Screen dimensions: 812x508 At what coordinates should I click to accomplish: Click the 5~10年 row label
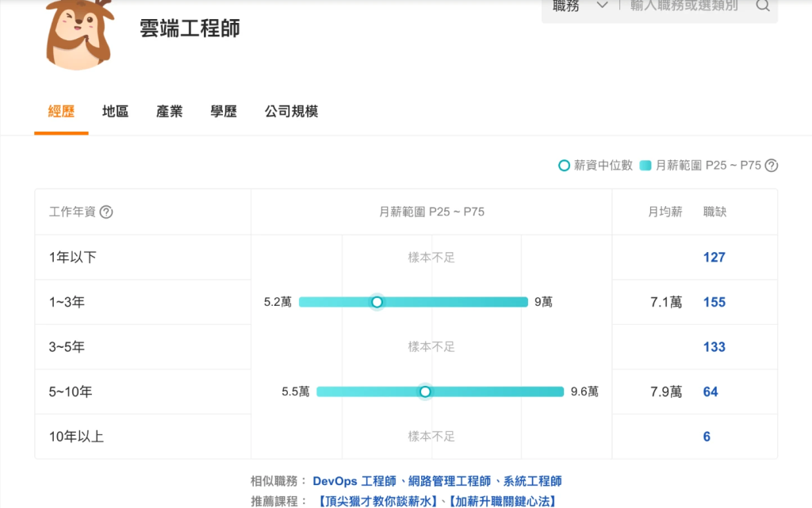(x=71, y=392)
